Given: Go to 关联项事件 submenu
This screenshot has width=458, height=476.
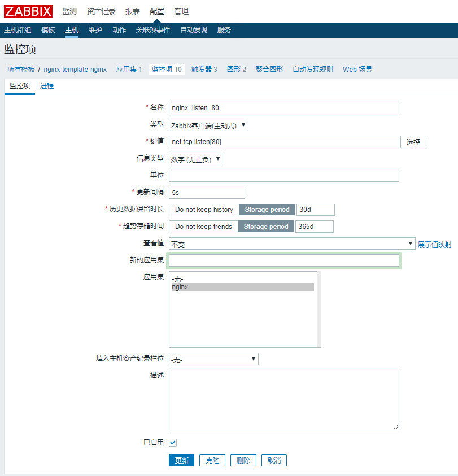Looking at the screenshot, I should (x=153, y=30).
